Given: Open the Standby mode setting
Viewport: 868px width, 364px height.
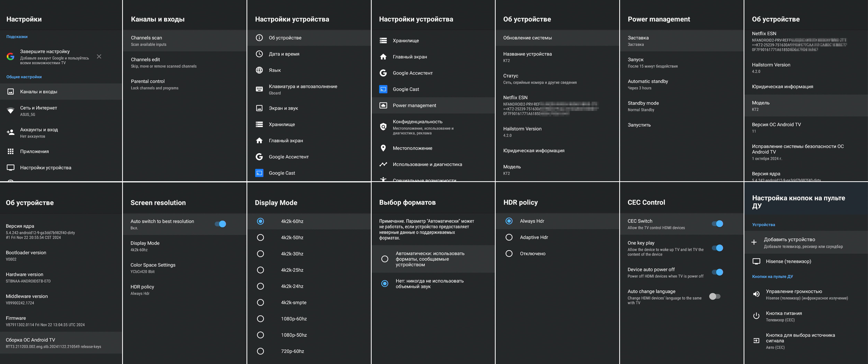Looking at the screenshot, I should 643,106.
